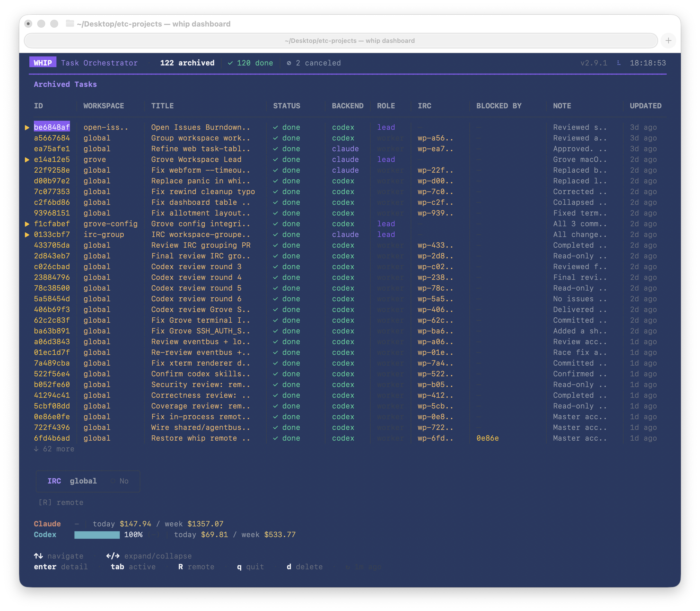Click the refresh icon near 1m ago
This screenshot has height=611, width=700.
(347, 567)
